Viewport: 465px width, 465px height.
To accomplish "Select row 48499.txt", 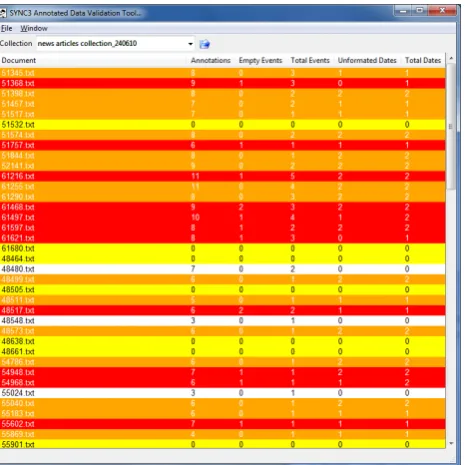I will click(x=223, y=280).
